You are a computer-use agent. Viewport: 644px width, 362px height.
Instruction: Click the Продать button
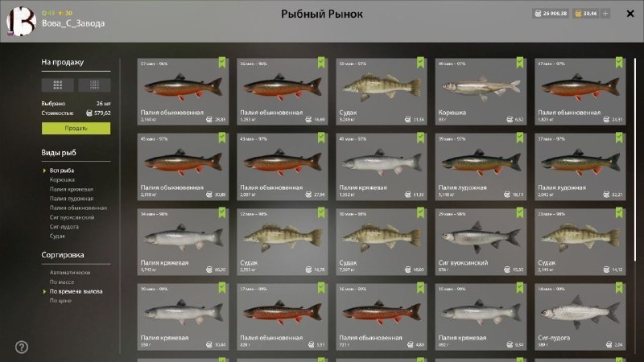tap(76, 129)
